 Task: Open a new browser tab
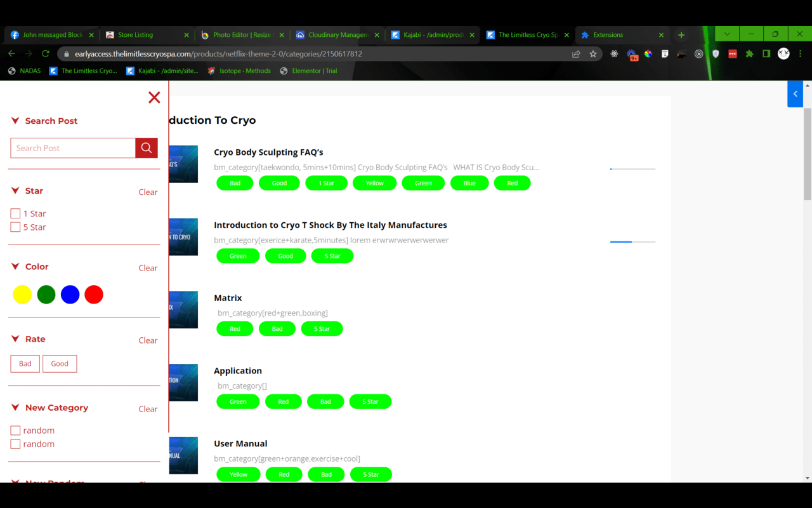coord(681,35)
